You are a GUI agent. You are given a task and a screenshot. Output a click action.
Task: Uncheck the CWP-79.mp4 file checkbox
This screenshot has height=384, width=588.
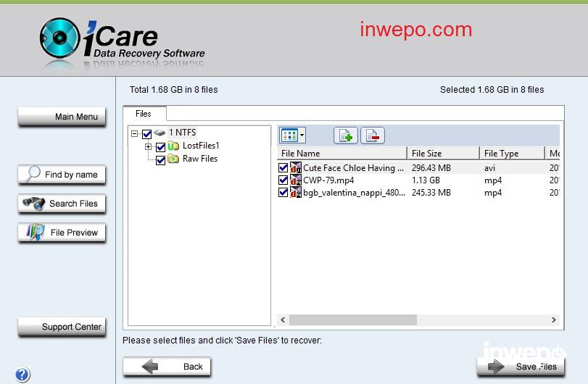coord(283,180)
